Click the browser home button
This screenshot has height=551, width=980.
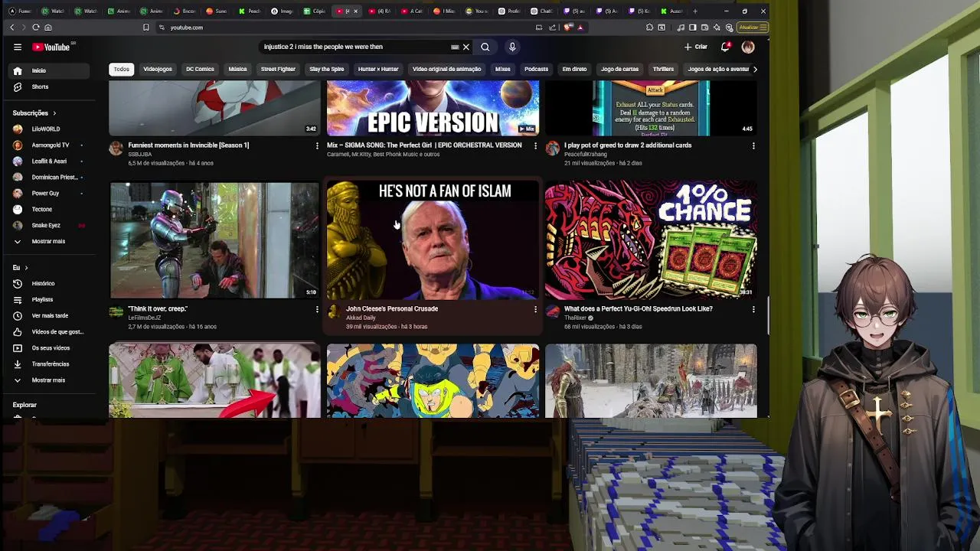(x=47, y=28)
